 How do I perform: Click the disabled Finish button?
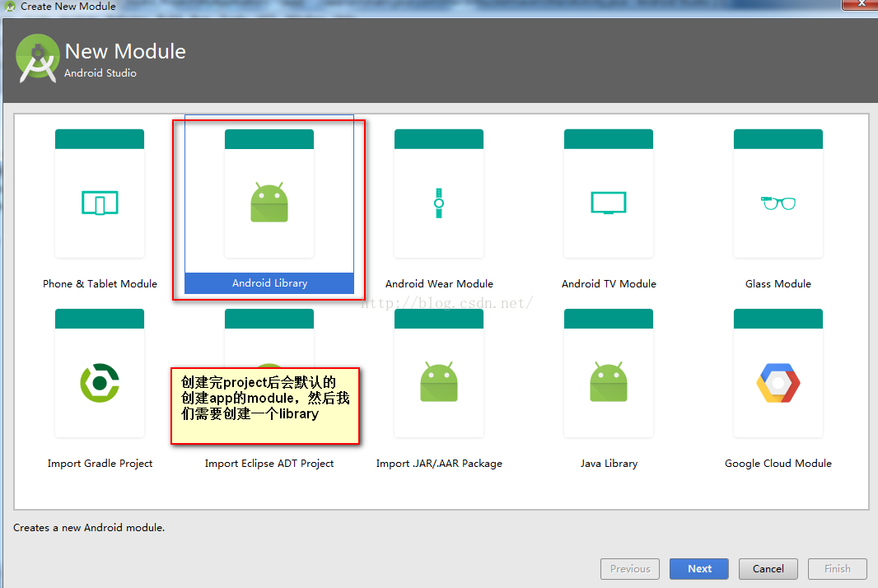coord(837,569)
